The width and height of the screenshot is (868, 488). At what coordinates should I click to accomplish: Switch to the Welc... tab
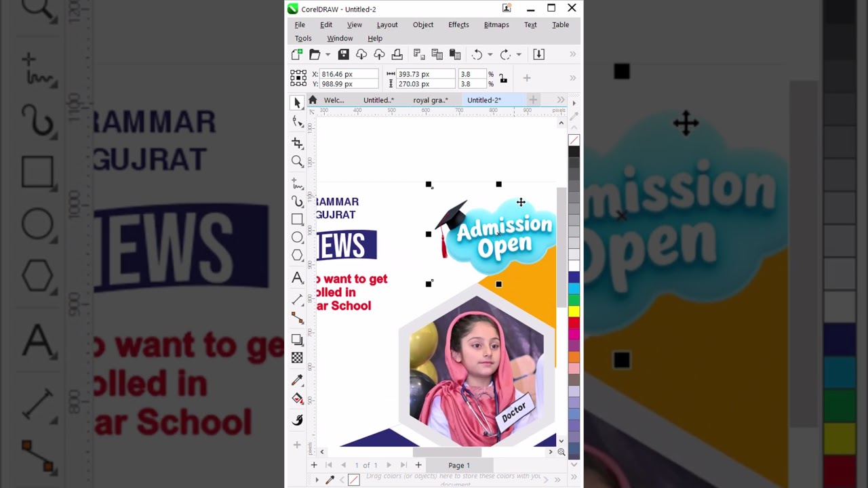[x=334, y=100]
